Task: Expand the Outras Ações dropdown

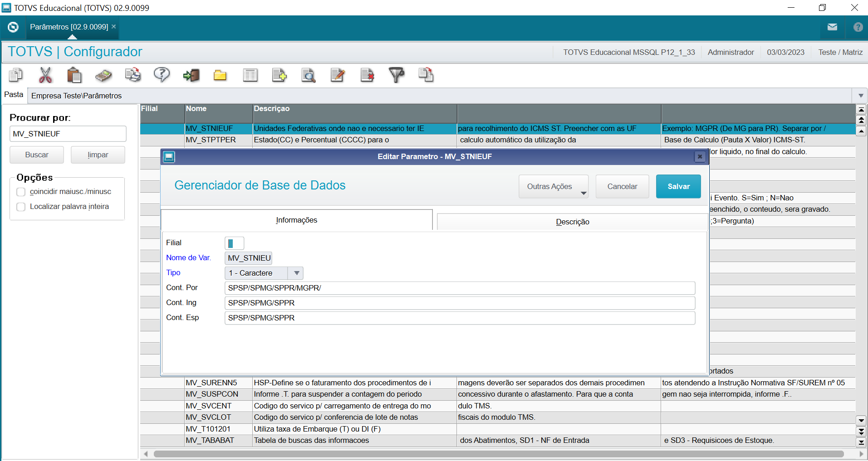Action: point(554,186)
